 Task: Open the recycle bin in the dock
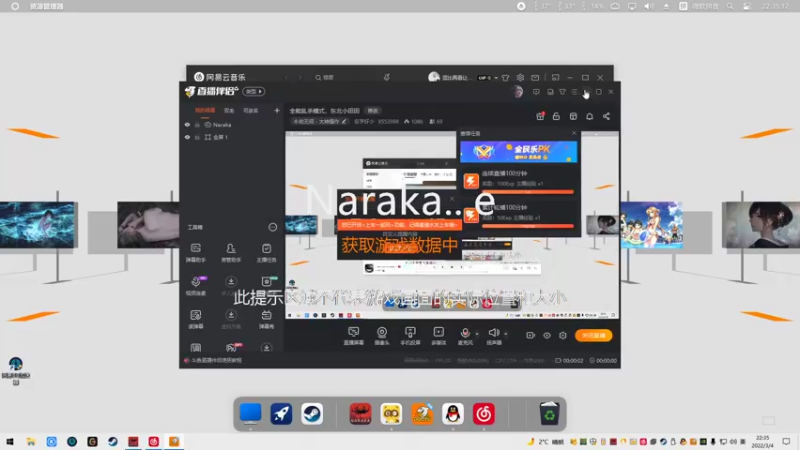click(x=549, y=414)
